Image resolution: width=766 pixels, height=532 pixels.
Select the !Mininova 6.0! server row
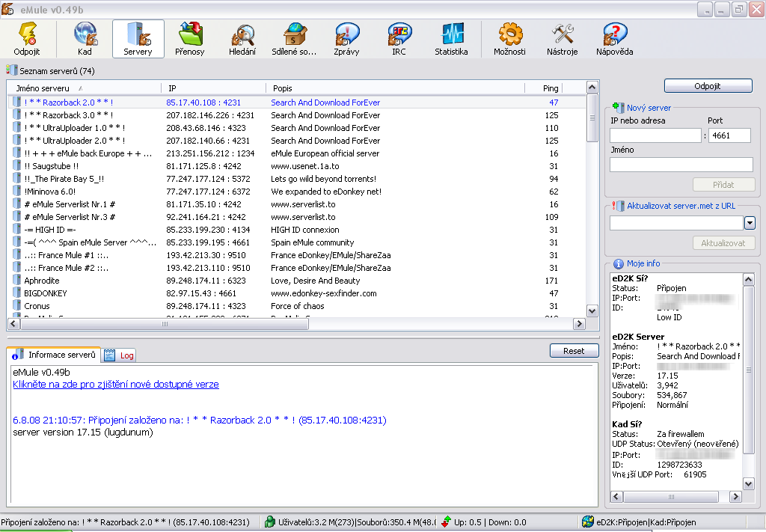[x=297, y=192]
